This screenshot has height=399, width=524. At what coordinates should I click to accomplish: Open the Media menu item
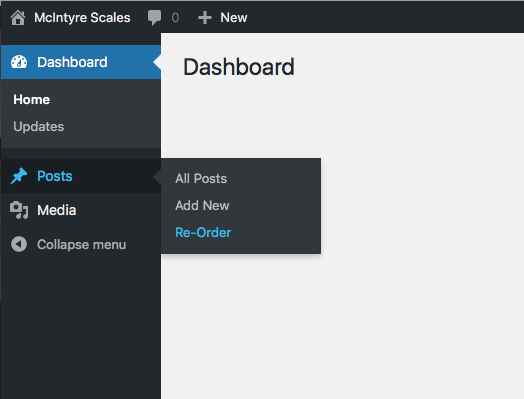(x=81, y=210)
